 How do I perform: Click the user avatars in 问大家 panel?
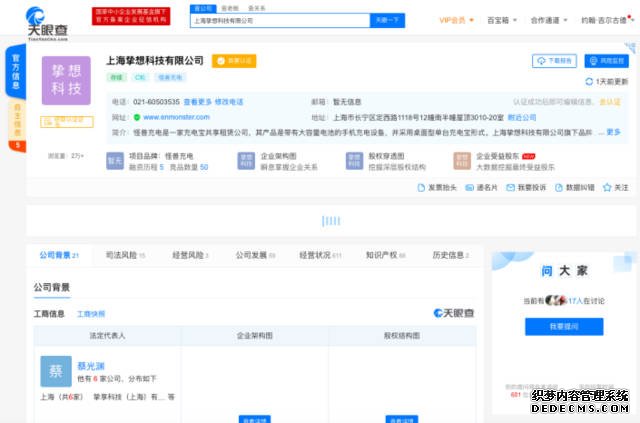[x=556, y=301]
